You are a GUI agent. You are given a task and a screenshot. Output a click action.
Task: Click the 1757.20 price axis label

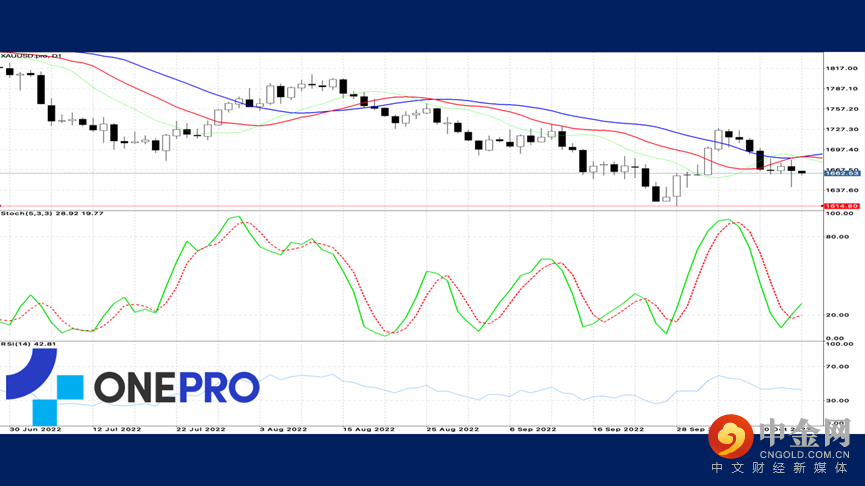(x=841, y=109)
